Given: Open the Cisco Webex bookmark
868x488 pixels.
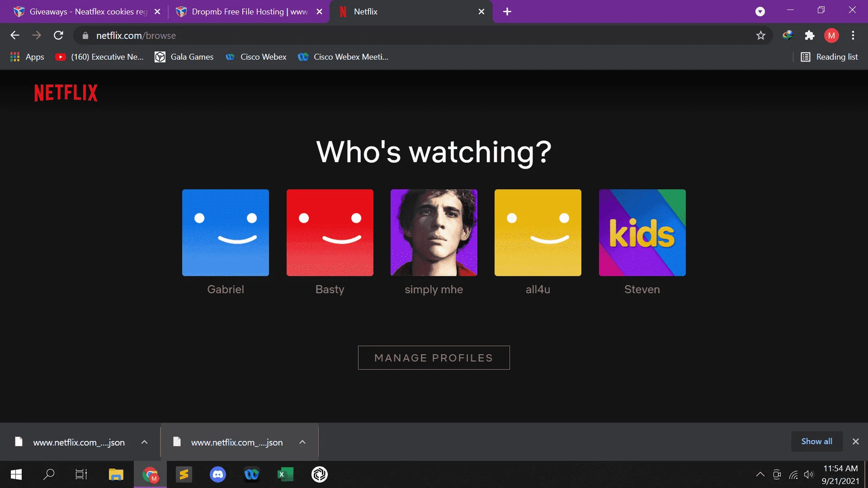Looking at the screenshot, I should click(256, 57).
